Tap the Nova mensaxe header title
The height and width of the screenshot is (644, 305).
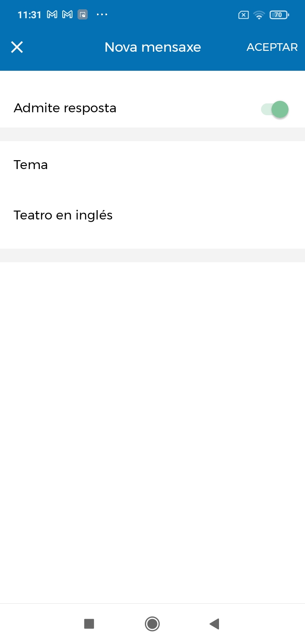click(x=152, y=47)
